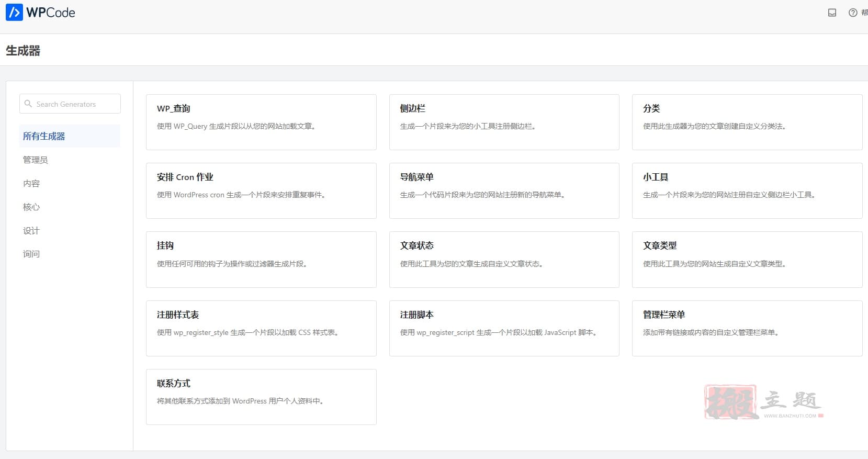Click description '生成一个片段来为您的网站注册自定义侧边栏小工具。'
This screenshot has height=459, width=868.
pos(729,195)
